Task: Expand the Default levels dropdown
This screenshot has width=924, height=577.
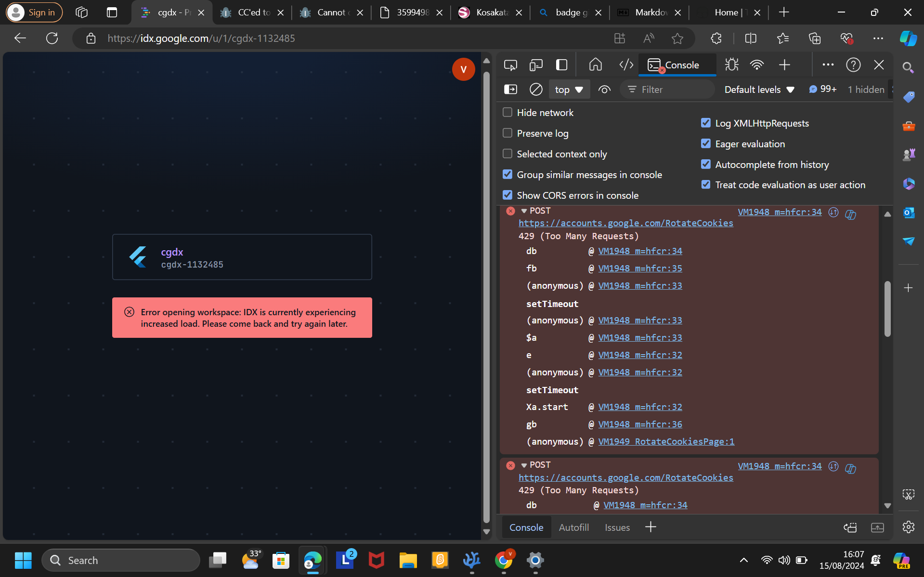Action: click(759, 90)
